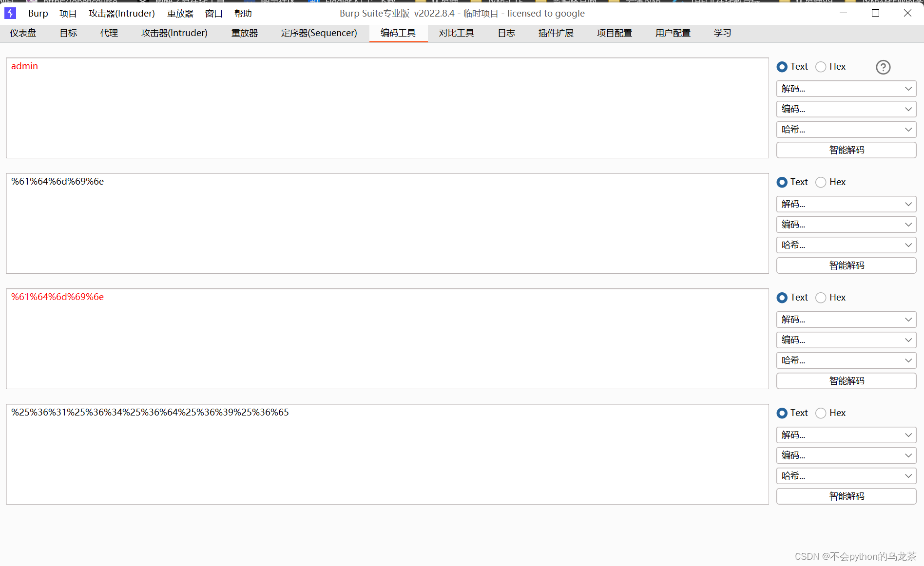Screen dimensions: 924x566
Task: Open the 重放器 menu in the menu bar
Action: 180,13
